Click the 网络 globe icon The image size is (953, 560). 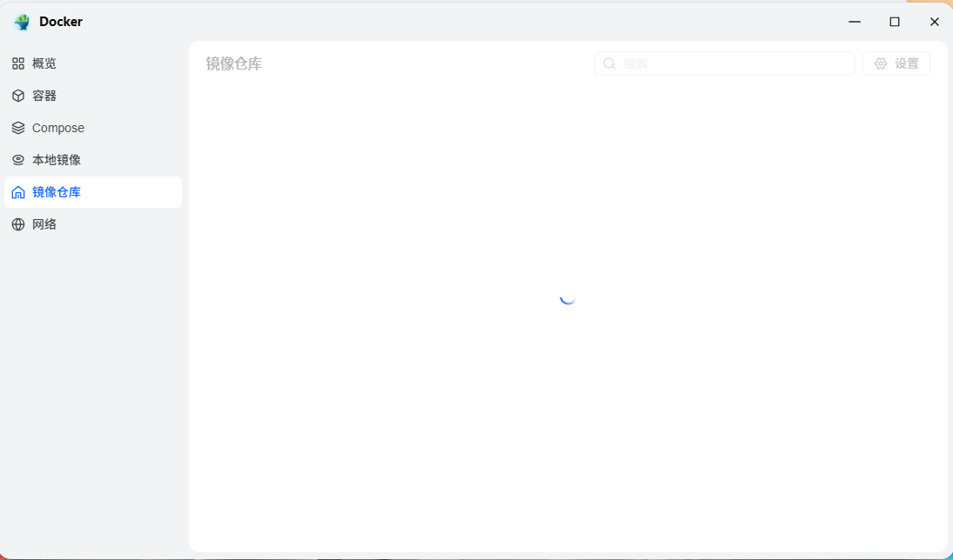click(18, 224)
